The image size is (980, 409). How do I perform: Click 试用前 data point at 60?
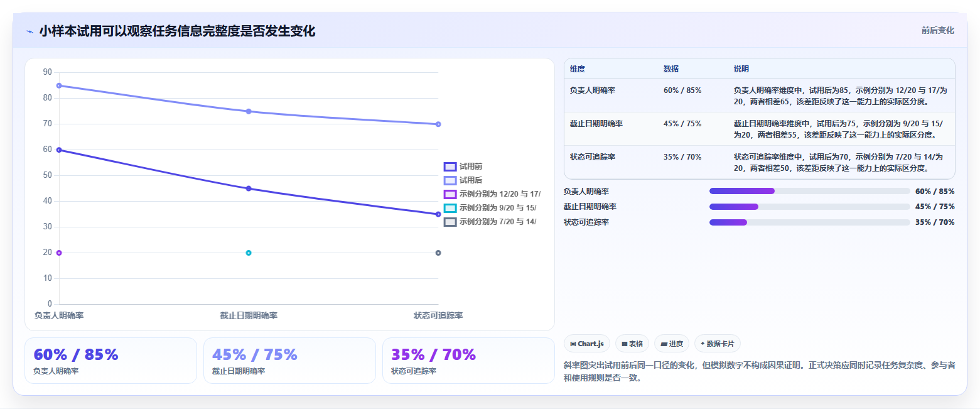pyautogui.click(x=59, y=150)
